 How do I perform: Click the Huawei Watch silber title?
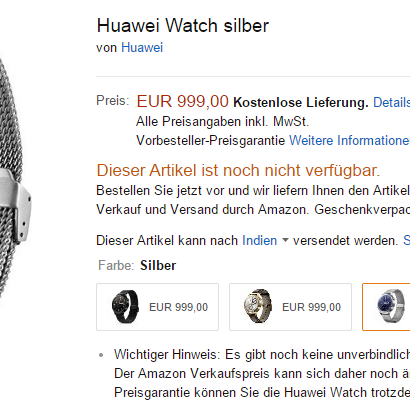click(183, 25)
